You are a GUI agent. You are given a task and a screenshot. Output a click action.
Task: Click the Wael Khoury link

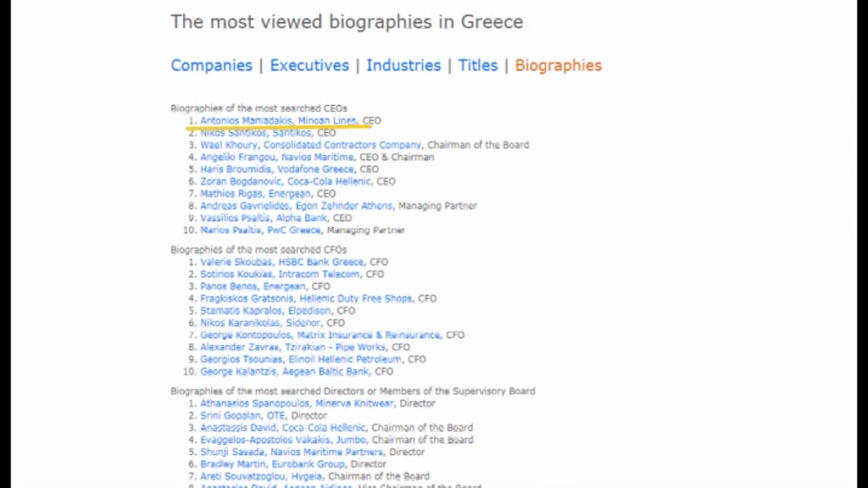(229, 145)
